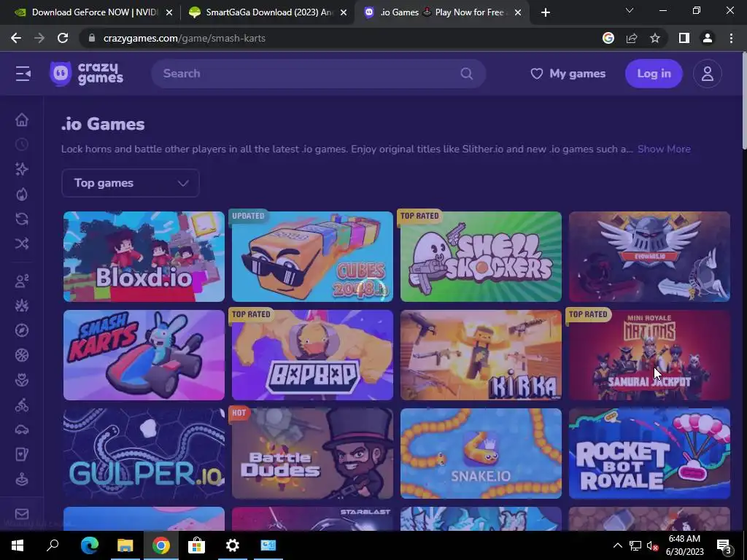This screenshot has height=560, width=747.
Task: Open Kirka game thumbnail
Action: pos(481,355)
